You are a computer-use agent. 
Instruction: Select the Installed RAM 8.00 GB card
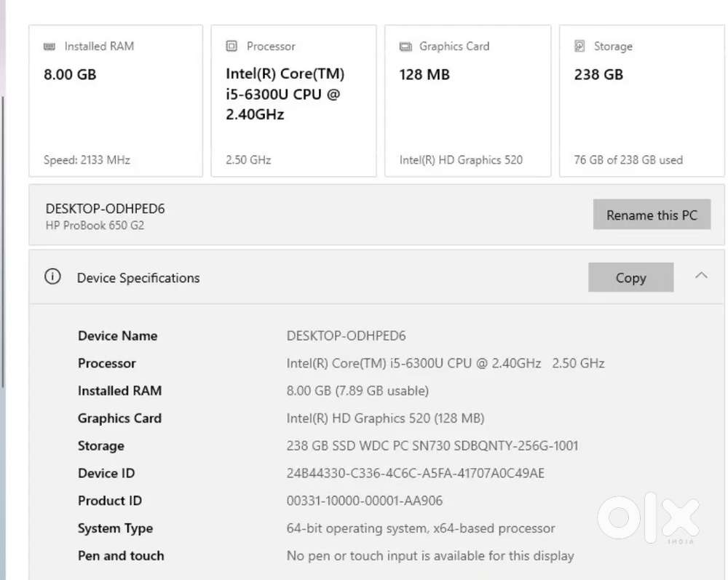pos(116,102)
